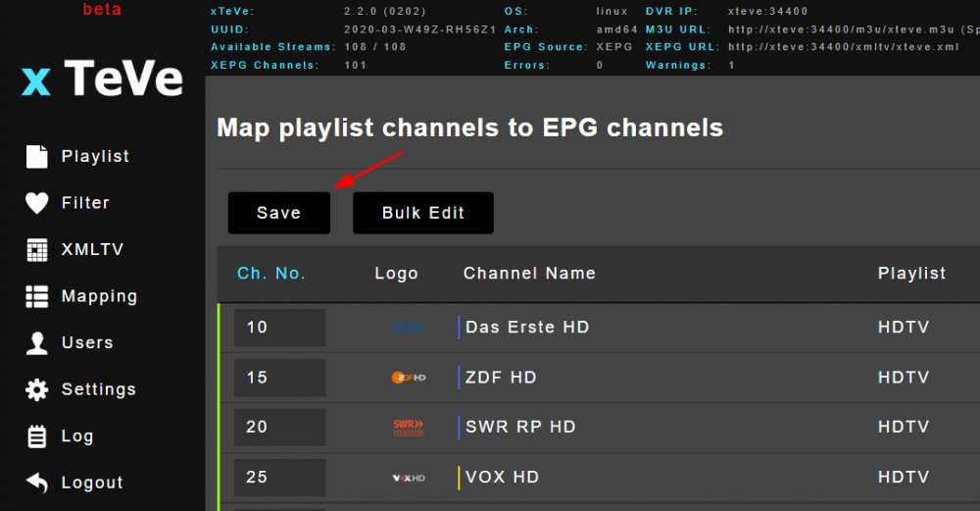This screenshot has height=511, width=980.
Task: Select the ZDF HD channel logo
Action: pyautogui.click(x=409, y=378)
